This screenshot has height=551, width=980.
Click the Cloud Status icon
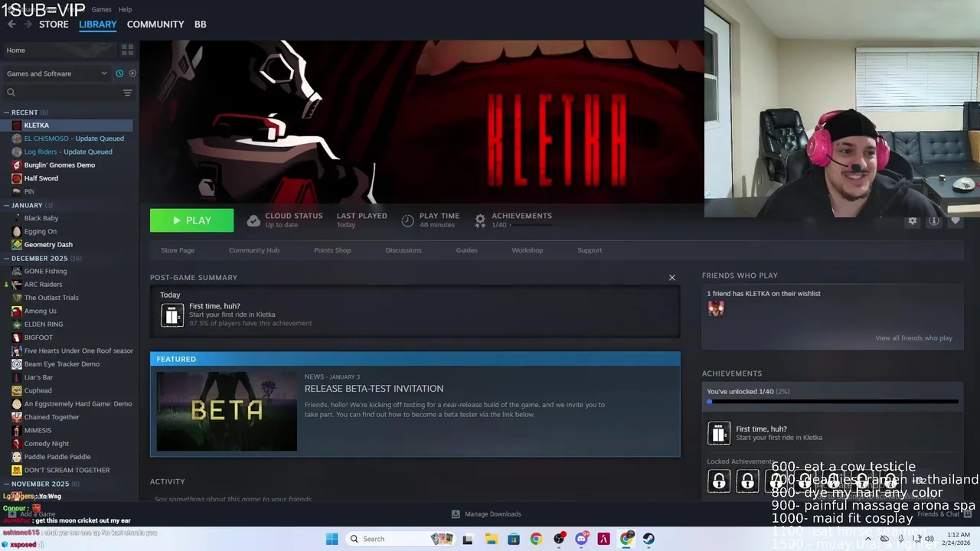[253, 220]
